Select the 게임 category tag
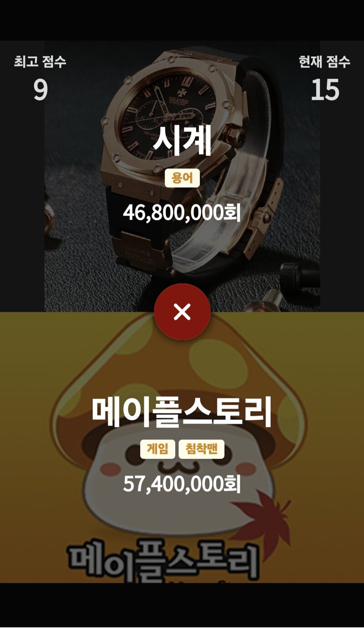Image resolution: width=364 pixels, height=628 pixels. [157, 449]
